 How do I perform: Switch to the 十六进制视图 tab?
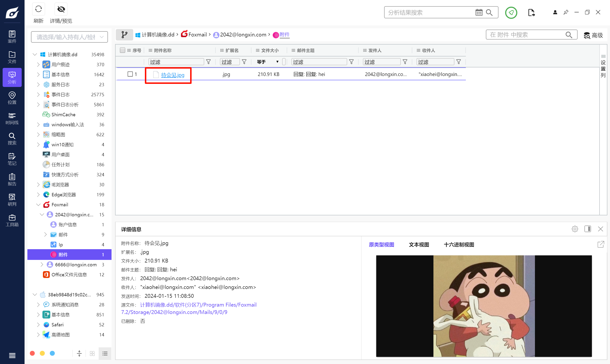point(459,245)
